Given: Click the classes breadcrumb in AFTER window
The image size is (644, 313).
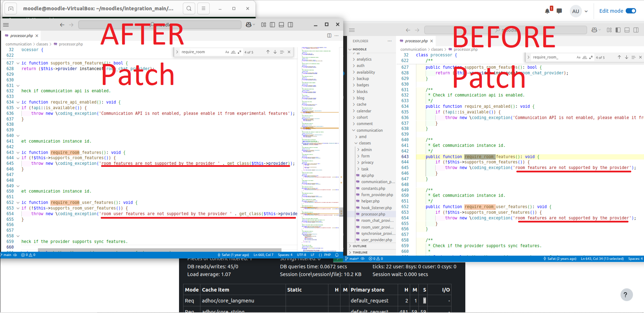Looking at the screenshot, I should click(42, 44).
